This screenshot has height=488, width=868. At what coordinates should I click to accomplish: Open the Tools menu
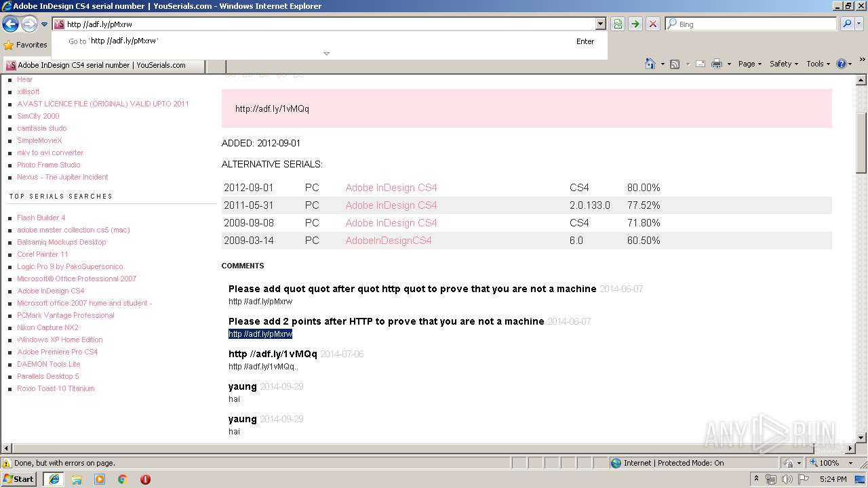[x=818, y=64]
